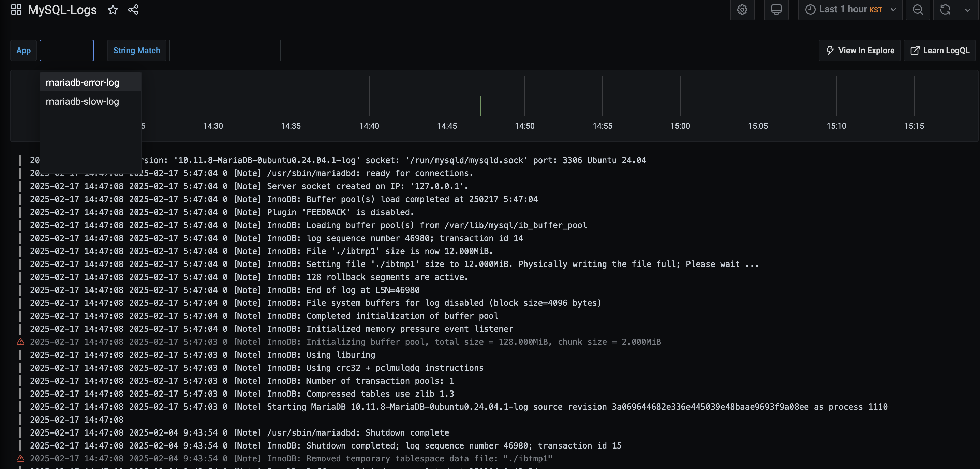Click View In Explore button
Viewport: 980px width, 469px height.
pyautogui.click(x=859, y=51)
